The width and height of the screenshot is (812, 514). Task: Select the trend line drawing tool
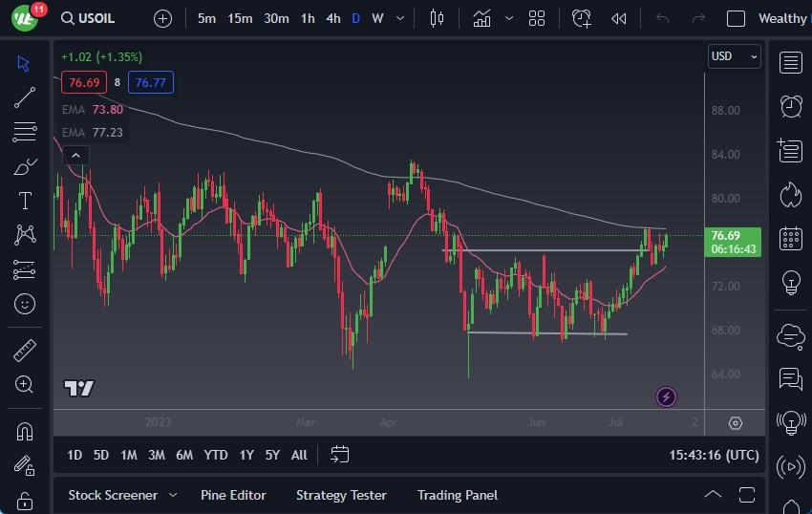tap(25, 96)
